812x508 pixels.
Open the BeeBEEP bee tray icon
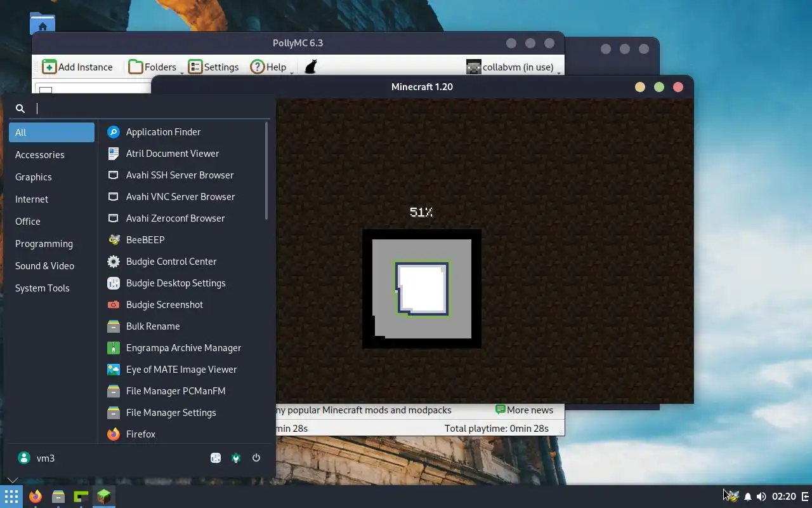732,496
